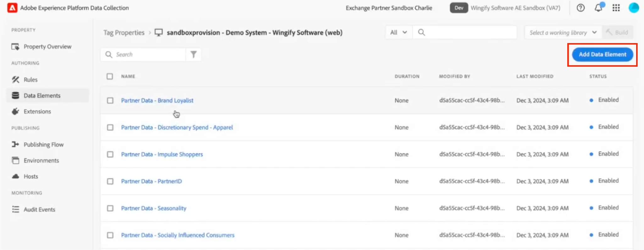Image resolution: width=644 pixels, height=250 pixels.
Task: Open Publishing Flow in the sidebar
Action: (43, 144)
